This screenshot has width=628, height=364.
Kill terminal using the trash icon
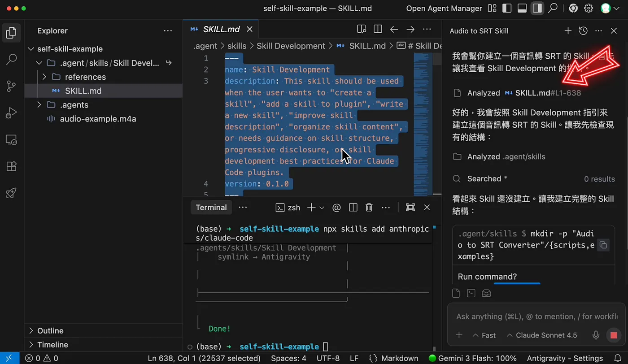coord(369,208)
